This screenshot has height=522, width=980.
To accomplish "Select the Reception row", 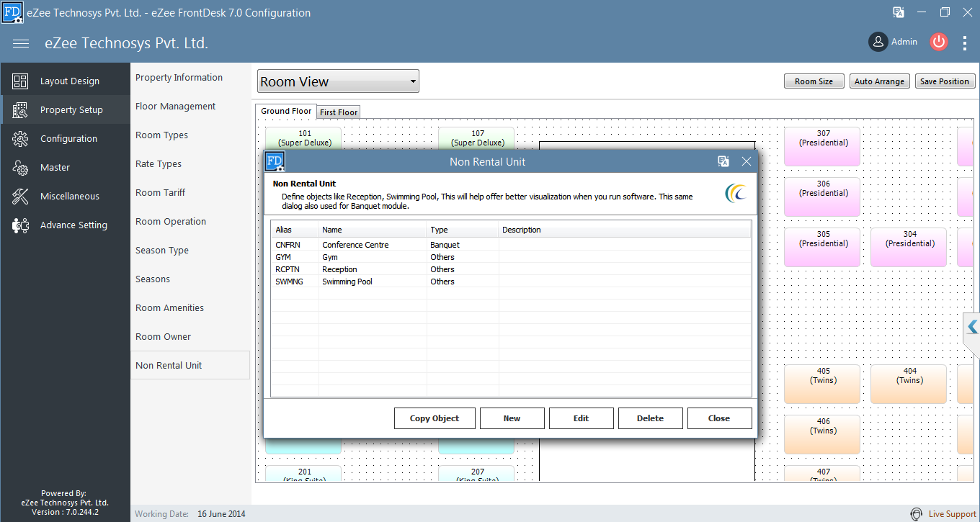I will [511, 269].
